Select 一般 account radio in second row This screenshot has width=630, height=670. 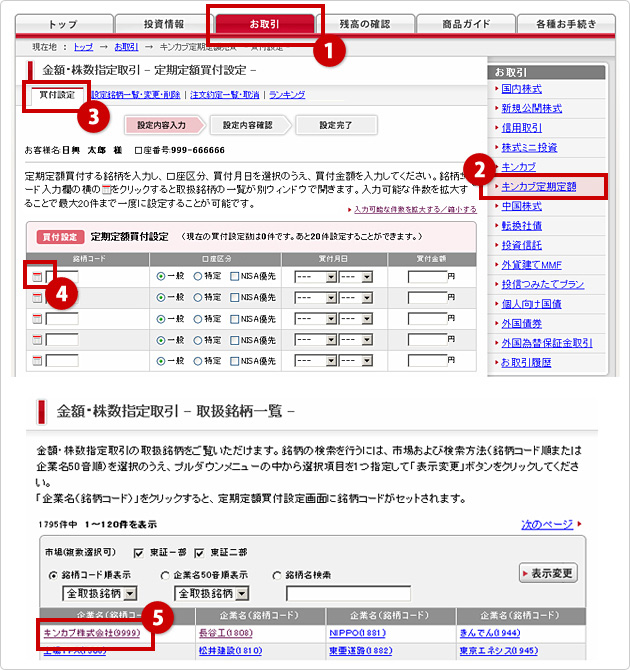[x=161, y=297]
